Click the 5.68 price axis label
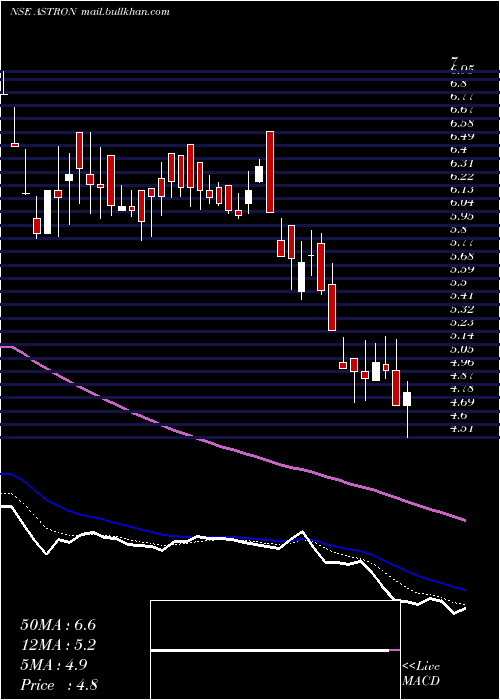Screen dimensions: 500x700 tap(462, 256)
